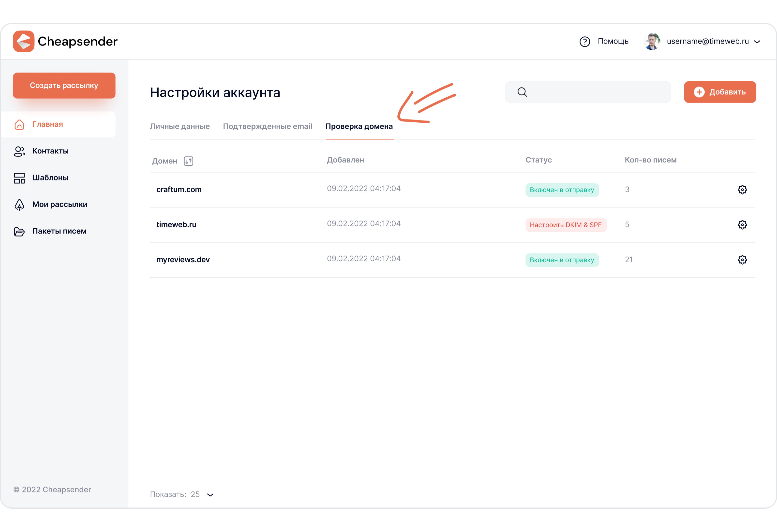This screenshot has height=532, width=777.
Task: Click the Домен column header
Action: tap(164, 161)
